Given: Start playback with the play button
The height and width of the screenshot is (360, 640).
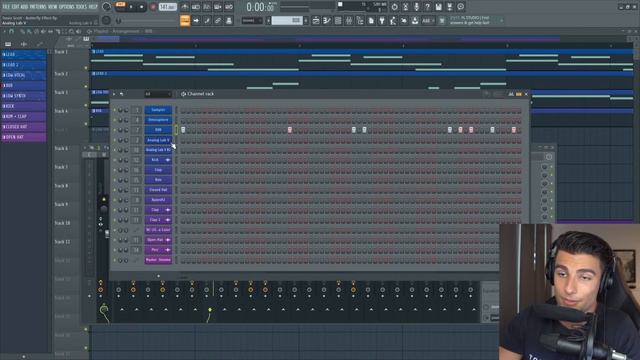Looking at the screenshot, I should coord(131,7).
